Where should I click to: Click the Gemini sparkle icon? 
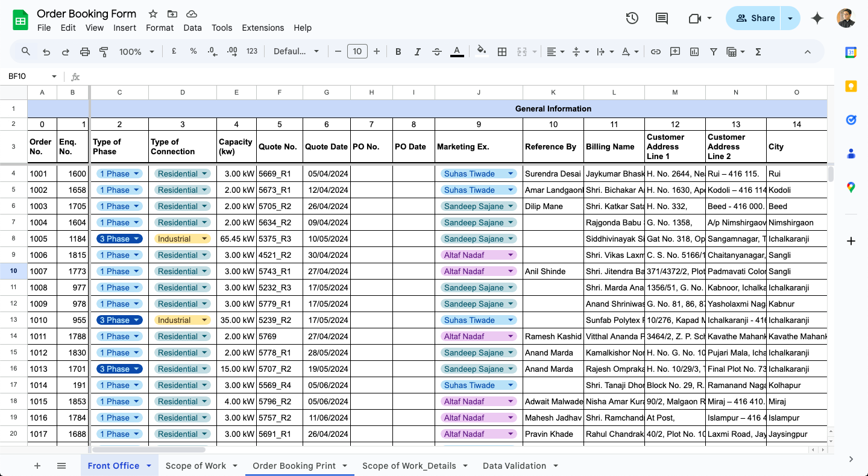pyautogui.click(x=817, y=18)
